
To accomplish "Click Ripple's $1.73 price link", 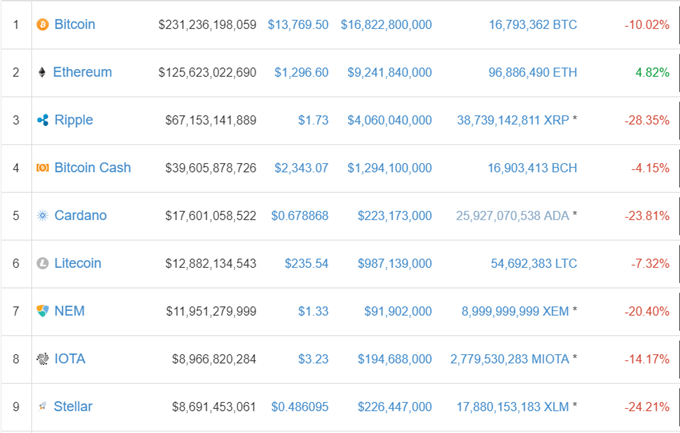I will click(x=313, y=120).
